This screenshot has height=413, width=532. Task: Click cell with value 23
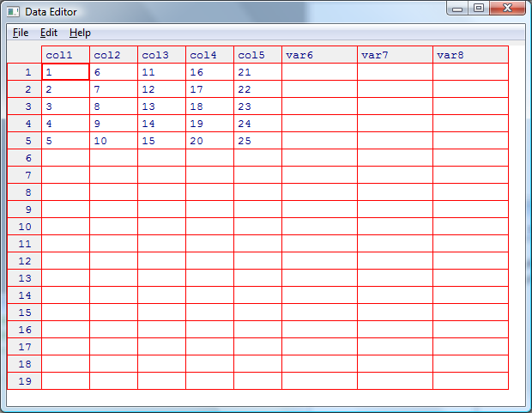[257, 106]
